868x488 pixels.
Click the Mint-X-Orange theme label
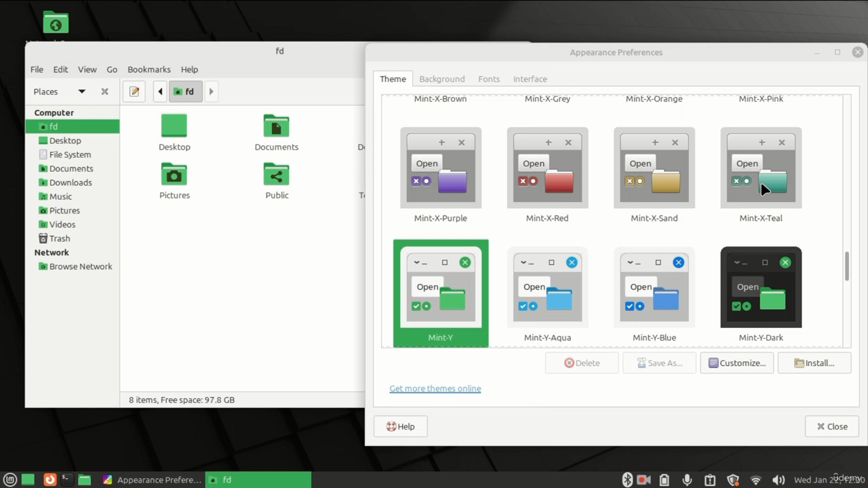coord(654,99)
